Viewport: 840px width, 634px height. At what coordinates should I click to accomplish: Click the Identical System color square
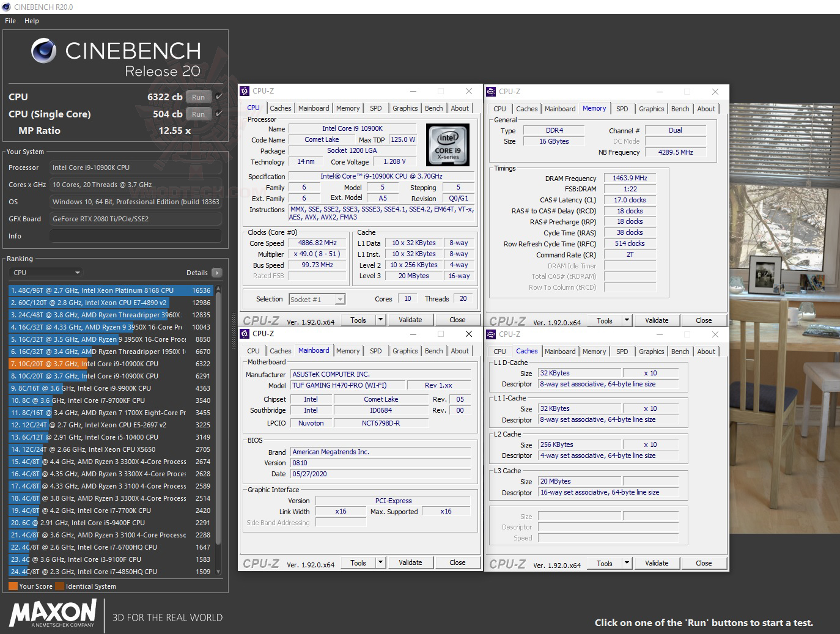coord(59,586)
